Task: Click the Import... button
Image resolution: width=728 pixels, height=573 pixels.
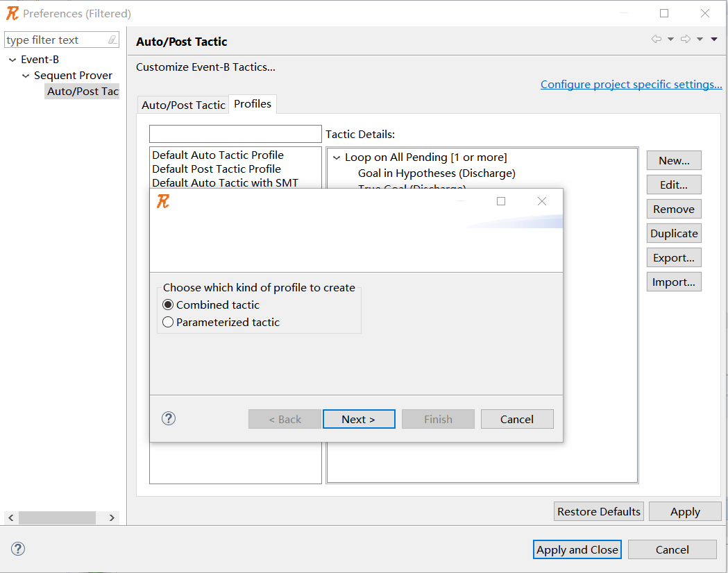Action: click(674, 282)
